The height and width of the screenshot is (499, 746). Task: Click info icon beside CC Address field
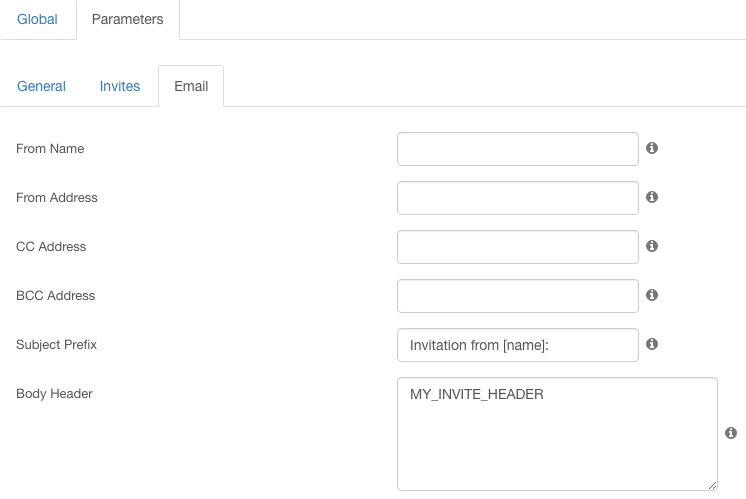[652, 246]
